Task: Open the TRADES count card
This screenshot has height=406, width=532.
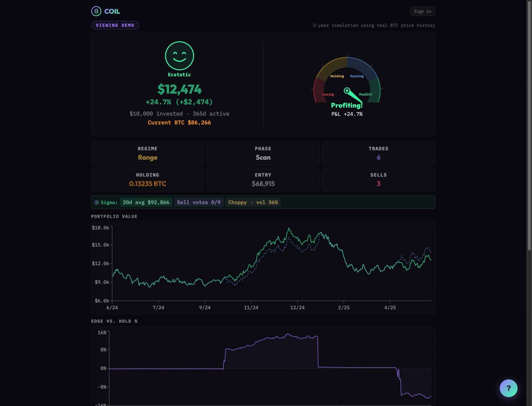Action: click(x=378, y=153)
